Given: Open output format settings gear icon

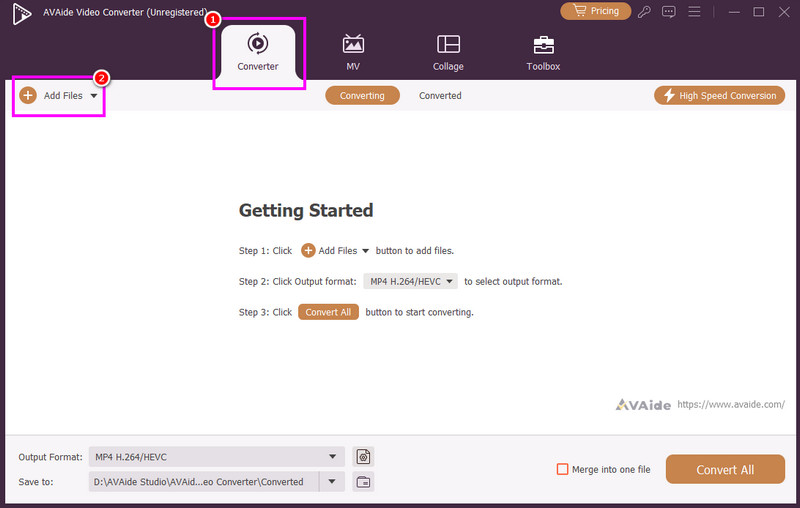Looking at the screenshot, I should click(x=364, y=457).
